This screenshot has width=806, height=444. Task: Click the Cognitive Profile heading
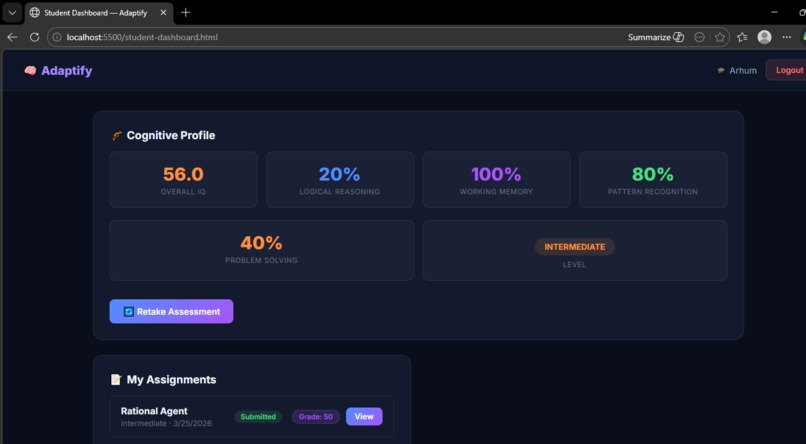click(x=171, y=136)
